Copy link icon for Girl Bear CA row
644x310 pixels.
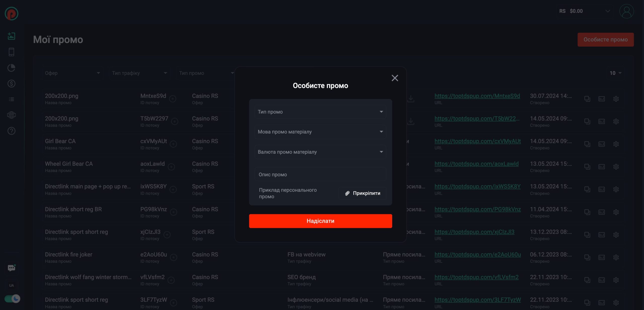587,144
